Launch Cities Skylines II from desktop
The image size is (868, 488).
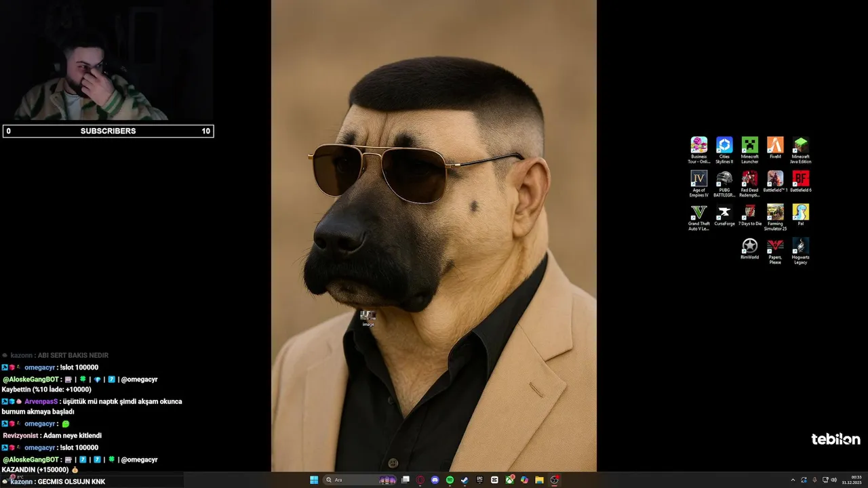(724, 150)
